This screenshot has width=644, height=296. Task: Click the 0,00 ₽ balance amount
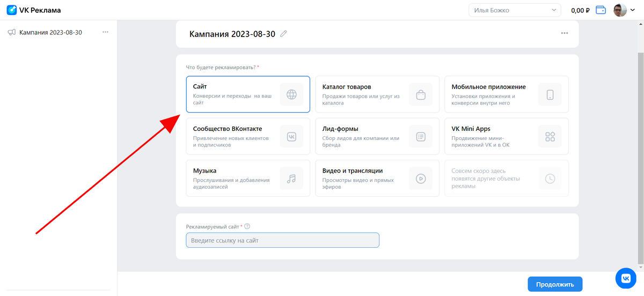click(x=581, y=10)
